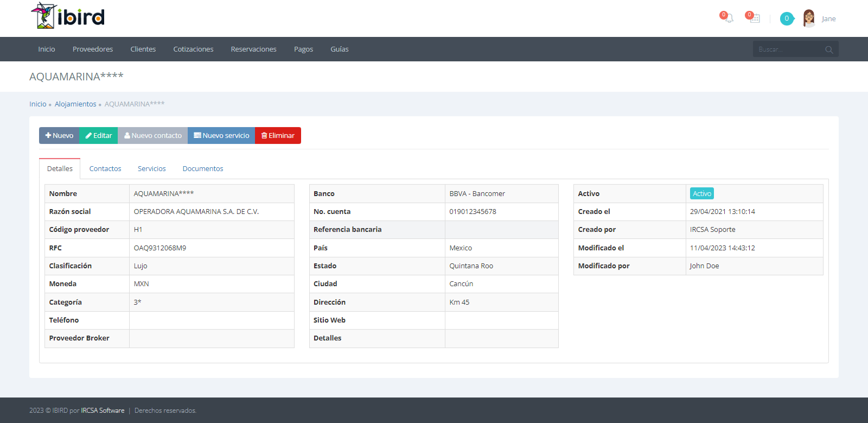Click the Dirección value Km 45

click(459, 302)
